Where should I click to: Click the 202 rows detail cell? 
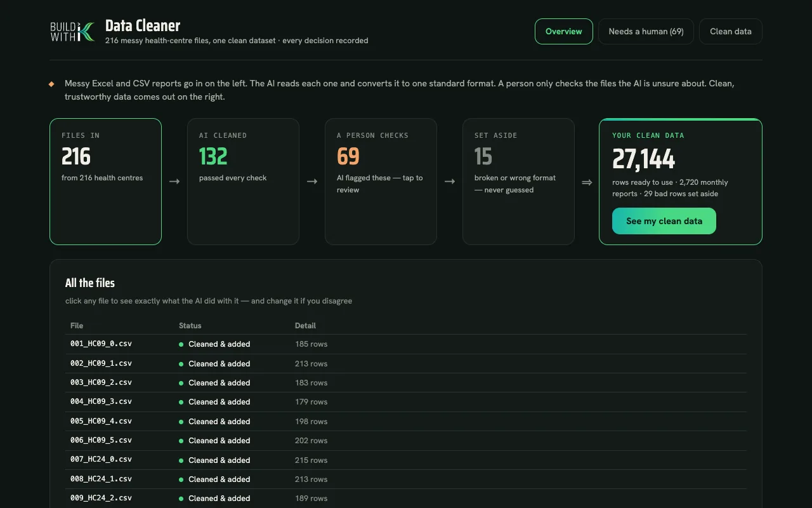pos(311,441)
